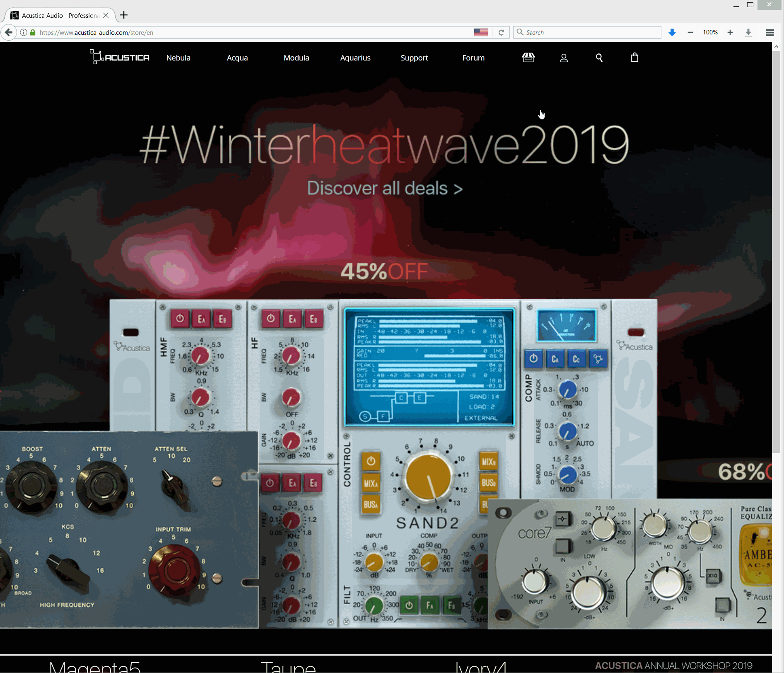This screenshot has height=673, width=784.
Task: Click the US flag icon in address bar
Action: [481, 32]
